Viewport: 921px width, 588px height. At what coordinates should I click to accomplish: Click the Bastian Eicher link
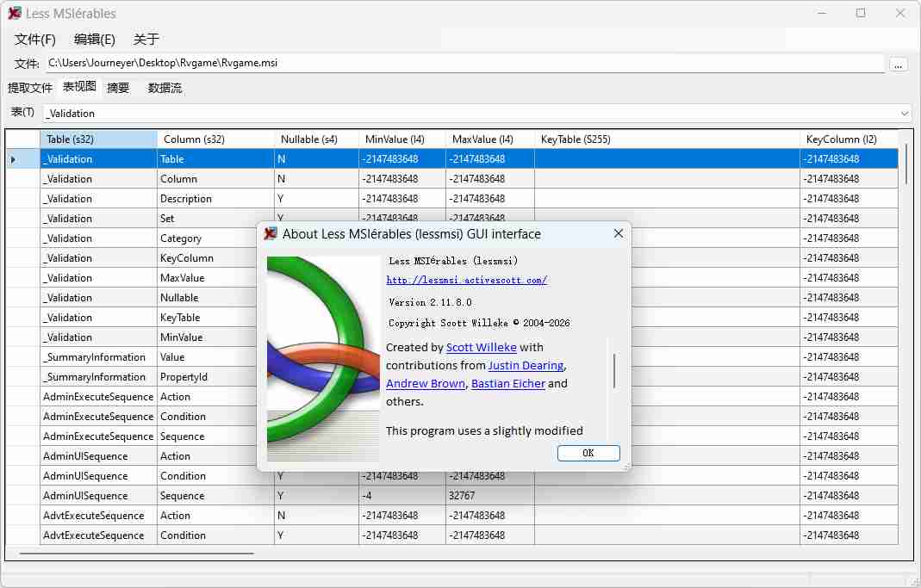coord(507,383)
